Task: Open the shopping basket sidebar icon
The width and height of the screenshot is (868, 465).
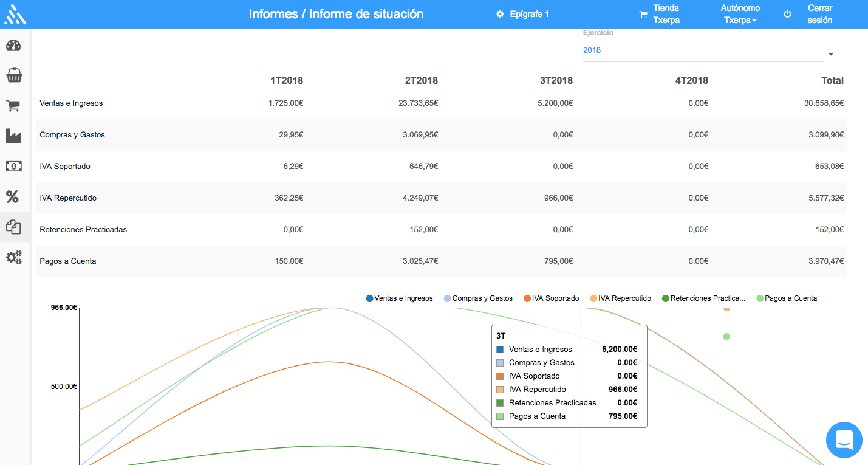Action: tap(14, 76)
